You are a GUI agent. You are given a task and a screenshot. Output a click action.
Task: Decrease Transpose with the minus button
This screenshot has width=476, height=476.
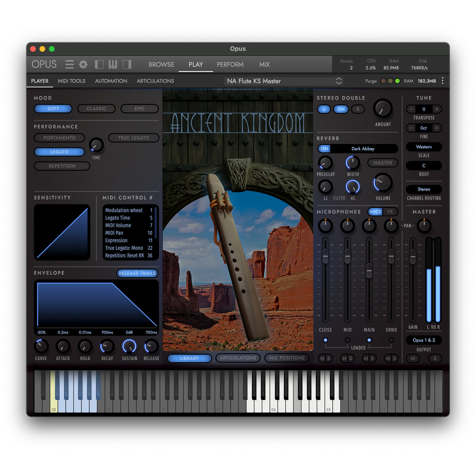coord(411,109)
